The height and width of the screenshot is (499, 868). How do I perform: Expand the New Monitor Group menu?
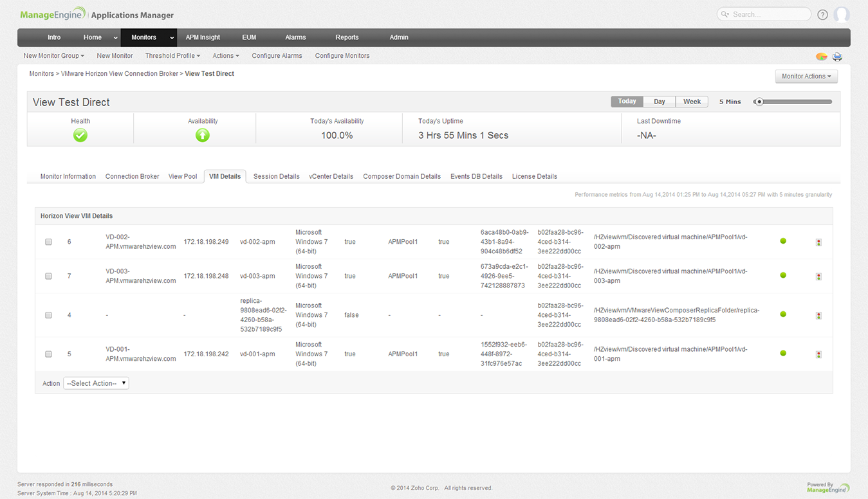(54, 56)
